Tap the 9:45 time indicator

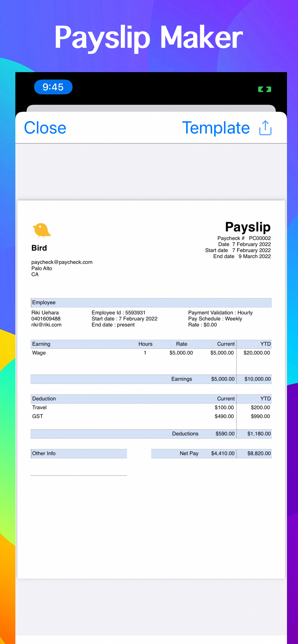(53, 87)
